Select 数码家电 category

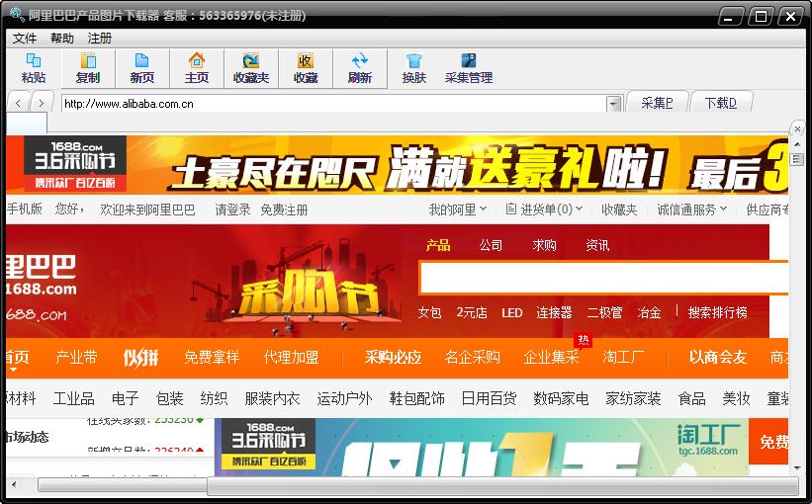pos(561,398)
